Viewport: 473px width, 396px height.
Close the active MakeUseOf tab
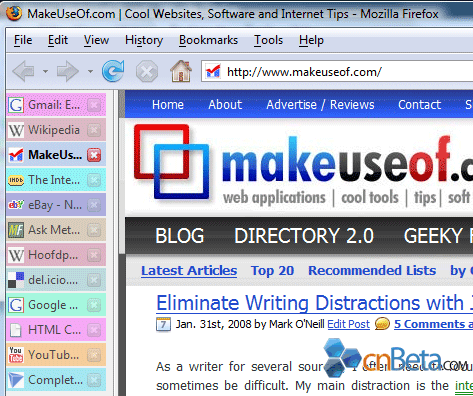pyautogui.click(x=94, y=155)
